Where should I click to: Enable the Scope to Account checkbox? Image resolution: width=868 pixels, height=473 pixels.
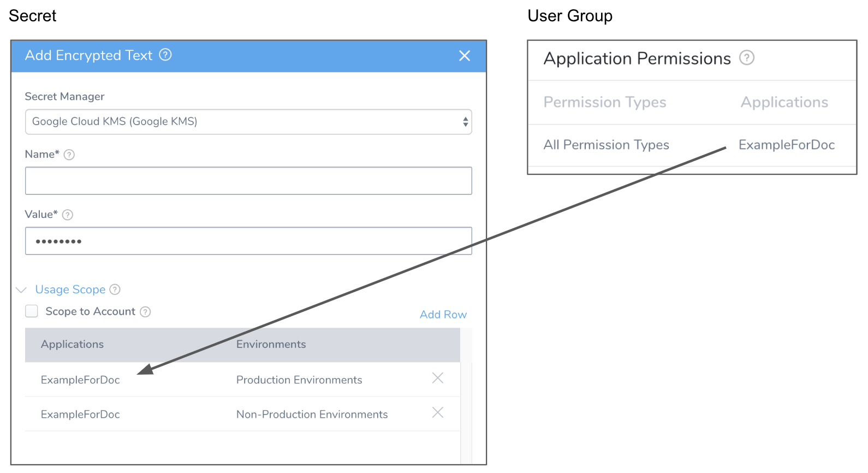pyautogui.click(x=32, y=311)
